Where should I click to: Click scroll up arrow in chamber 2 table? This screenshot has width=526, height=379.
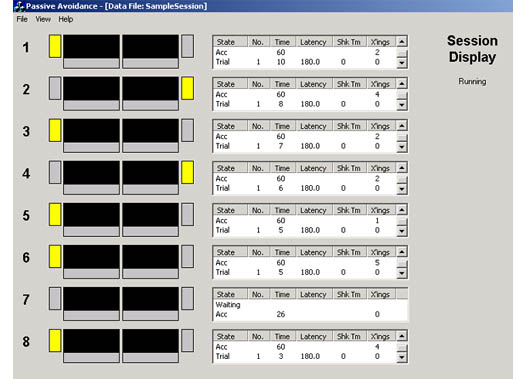coord(402,84)
